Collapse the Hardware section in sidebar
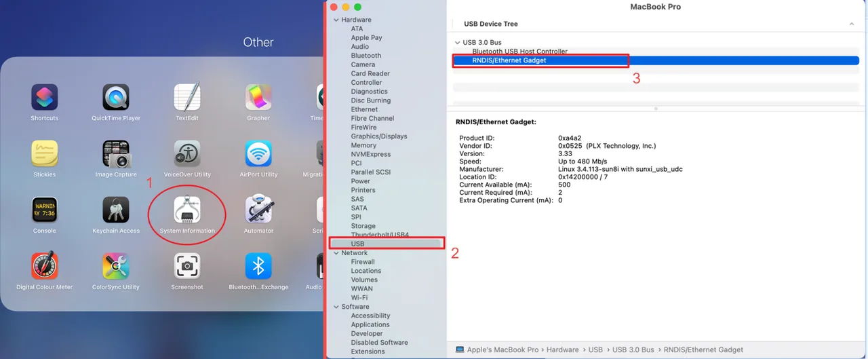 tap(335, 20)
